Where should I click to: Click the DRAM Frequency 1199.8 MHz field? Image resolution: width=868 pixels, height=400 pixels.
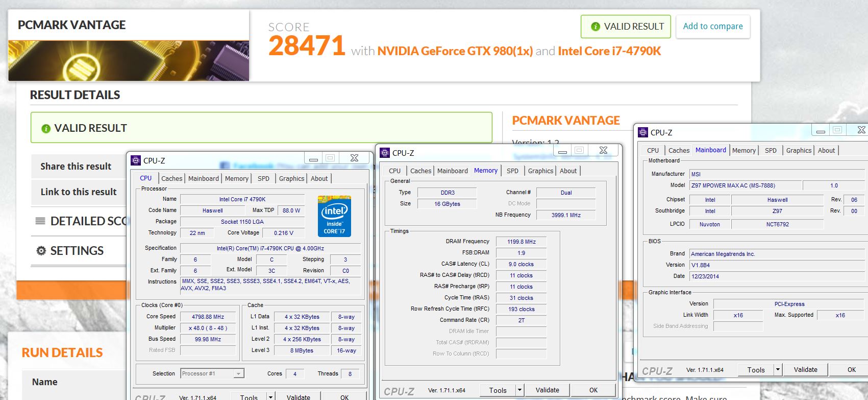click(521, 242)
